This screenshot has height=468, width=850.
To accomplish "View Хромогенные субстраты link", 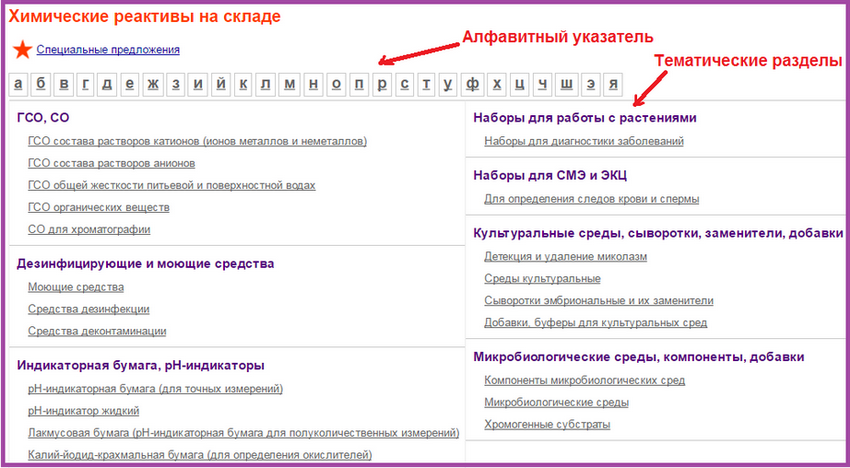I will pyautogui.click(x=547, y=424).
